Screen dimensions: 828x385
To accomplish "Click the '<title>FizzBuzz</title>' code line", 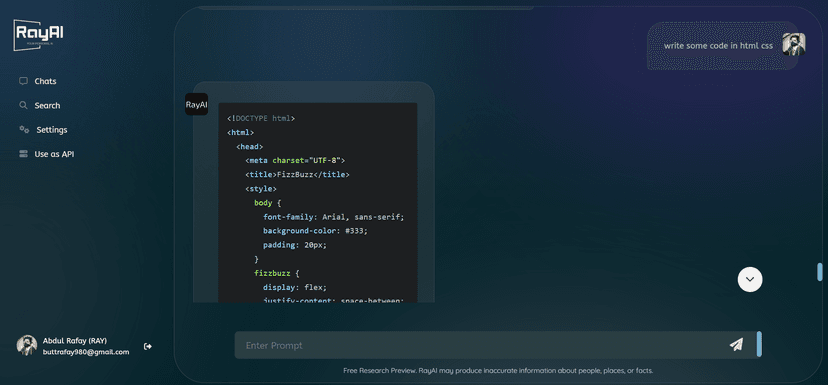I will (297, 175).
